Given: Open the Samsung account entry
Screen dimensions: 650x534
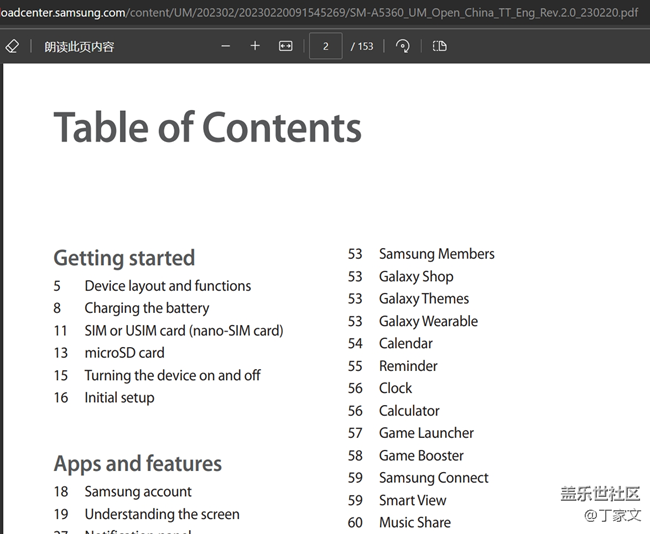Looking at the screenshot, I should pyautogui.click(x=138, y=491).
